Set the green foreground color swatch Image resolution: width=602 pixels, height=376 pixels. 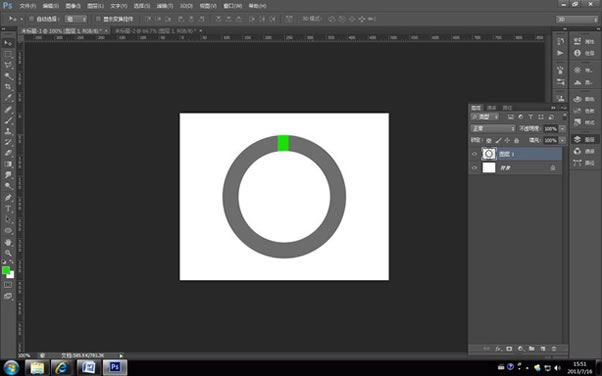coord(6,270)
